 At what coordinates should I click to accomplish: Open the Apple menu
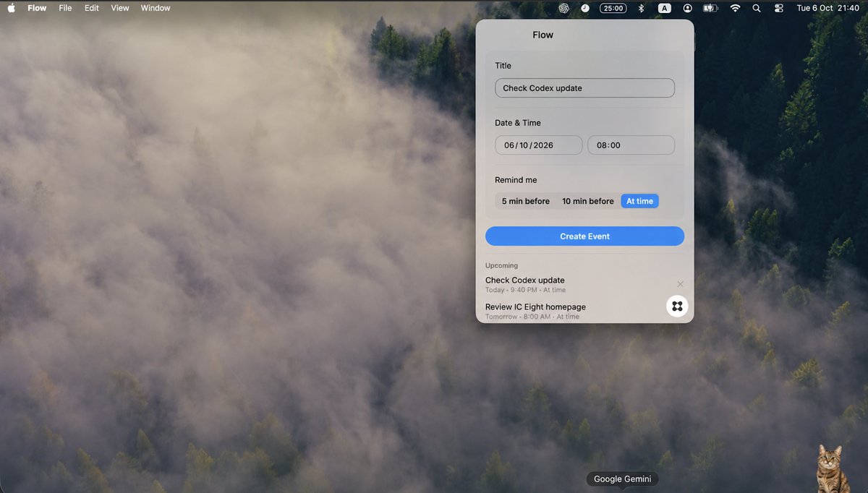click(x=12, y=8)
